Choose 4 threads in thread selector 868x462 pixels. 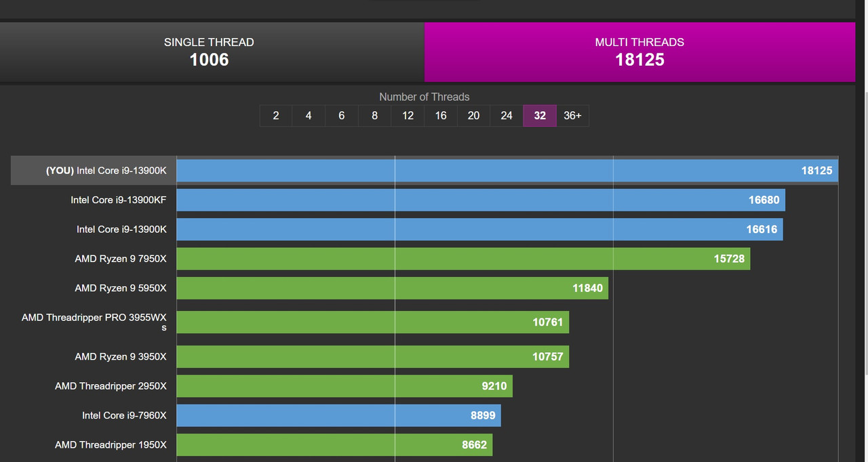coord(309,116)
